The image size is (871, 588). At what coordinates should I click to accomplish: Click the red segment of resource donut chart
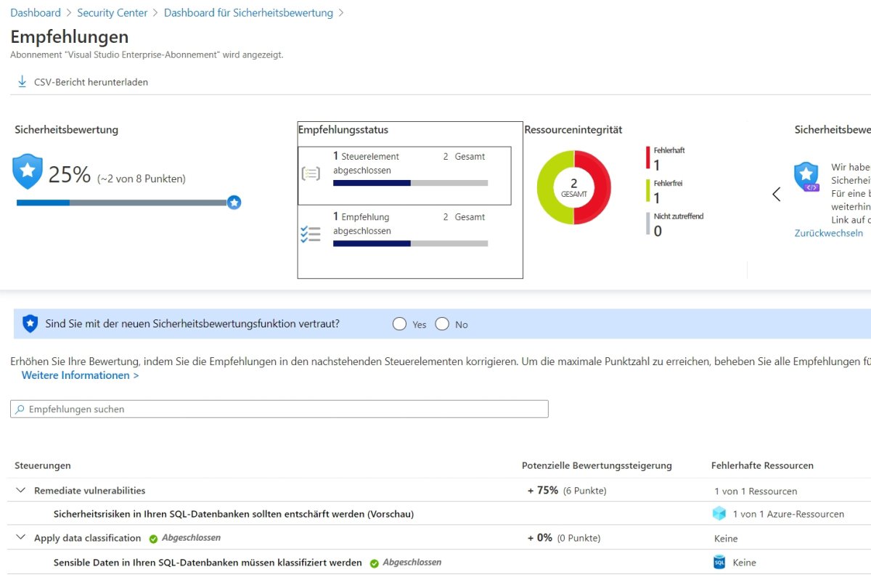[x=601, y=187]
